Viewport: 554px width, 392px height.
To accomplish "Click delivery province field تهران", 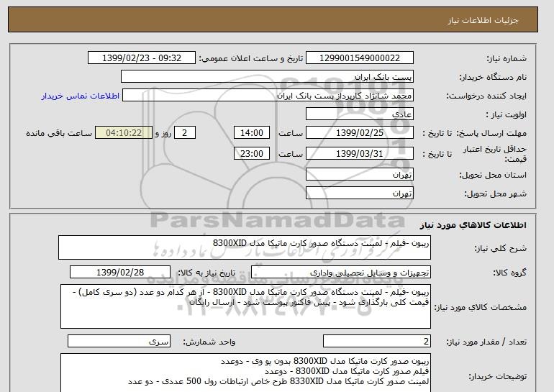I will tap(359, 175).
